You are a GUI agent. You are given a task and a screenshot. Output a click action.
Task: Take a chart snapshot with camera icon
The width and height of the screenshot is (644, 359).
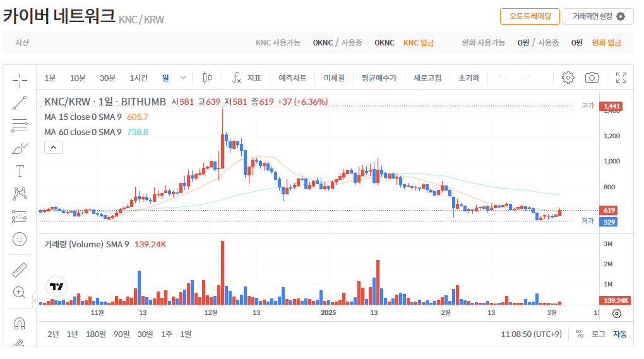coord(592,77)
